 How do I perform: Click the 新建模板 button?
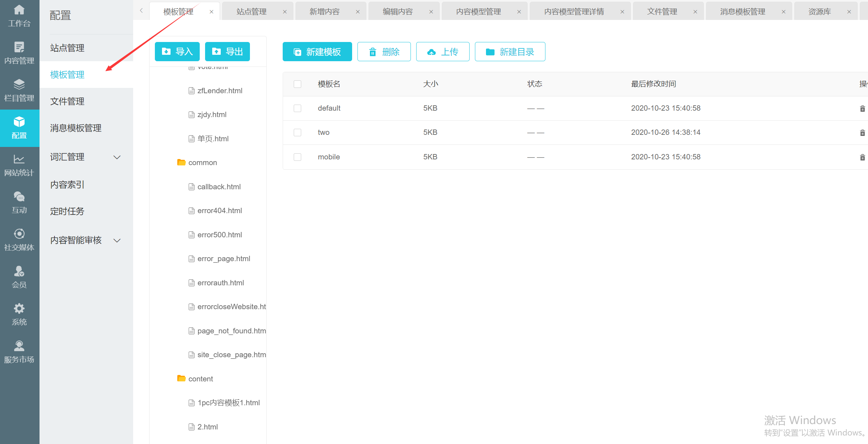click(x=317, y=52)
